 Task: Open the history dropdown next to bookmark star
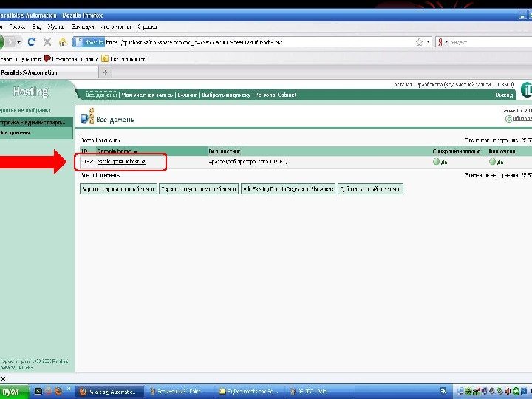coord(428,42)
